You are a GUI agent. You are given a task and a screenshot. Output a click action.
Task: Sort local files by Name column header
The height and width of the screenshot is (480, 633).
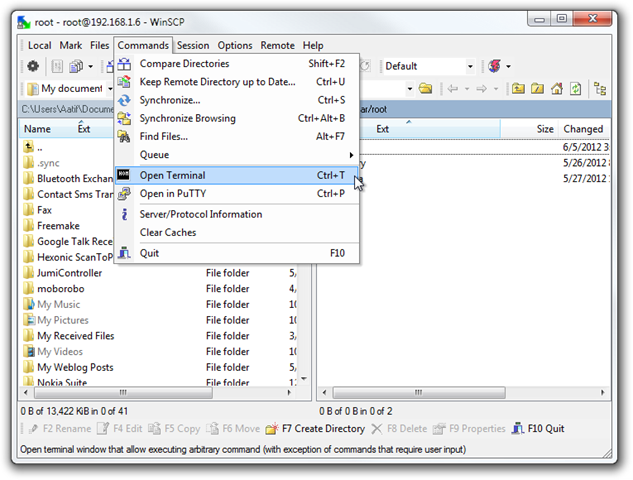37,129
